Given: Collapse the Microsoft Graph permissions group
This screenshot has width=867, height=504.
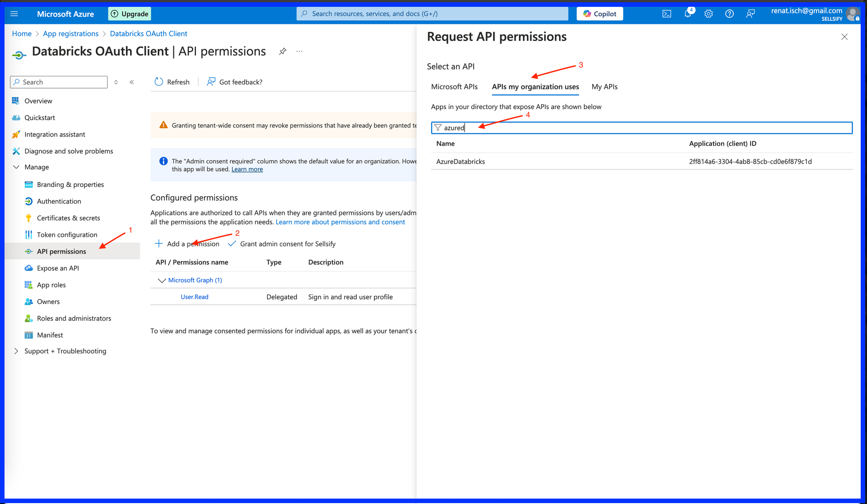Looking at the screenshot, I should pos(162,280).
